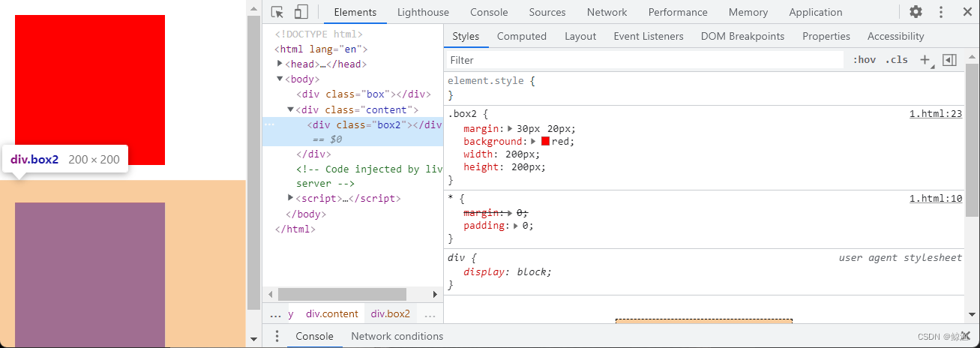
Task: Switch to the Lighthouse tab
Action: pyautogui.click(x=423, y=12)
